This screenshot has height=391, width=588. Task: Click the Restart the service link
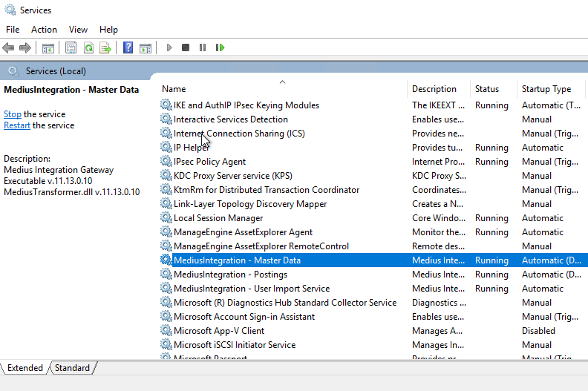[x=17, y=125]
